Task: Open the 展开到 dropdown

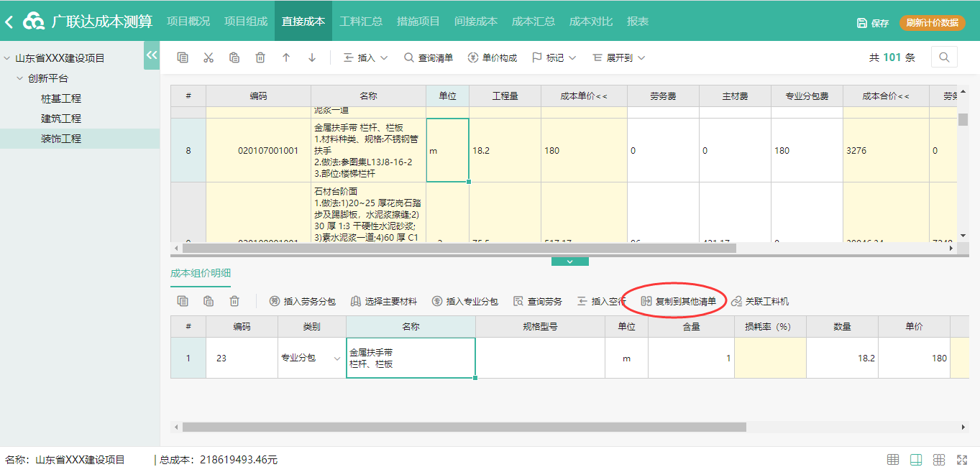Action: point(619,57)
